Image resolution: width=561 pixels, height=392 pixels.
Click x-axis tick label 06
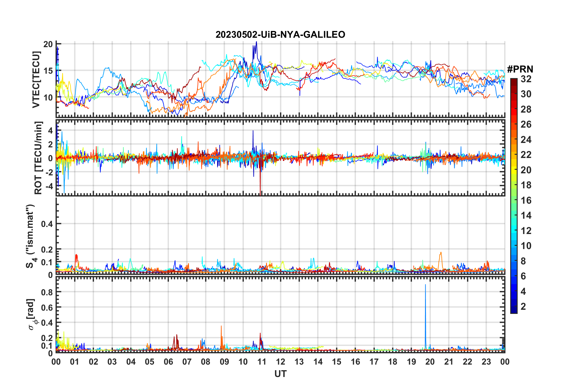coord(168,362)
